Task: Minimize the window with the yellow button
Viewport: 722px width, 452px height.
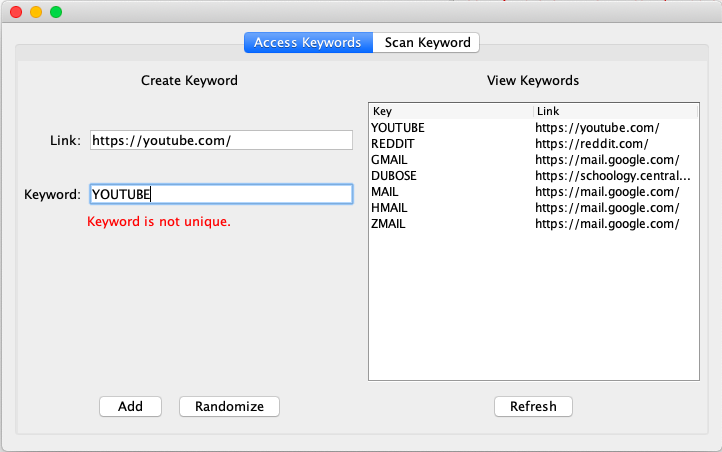Action: pos(36,12)
